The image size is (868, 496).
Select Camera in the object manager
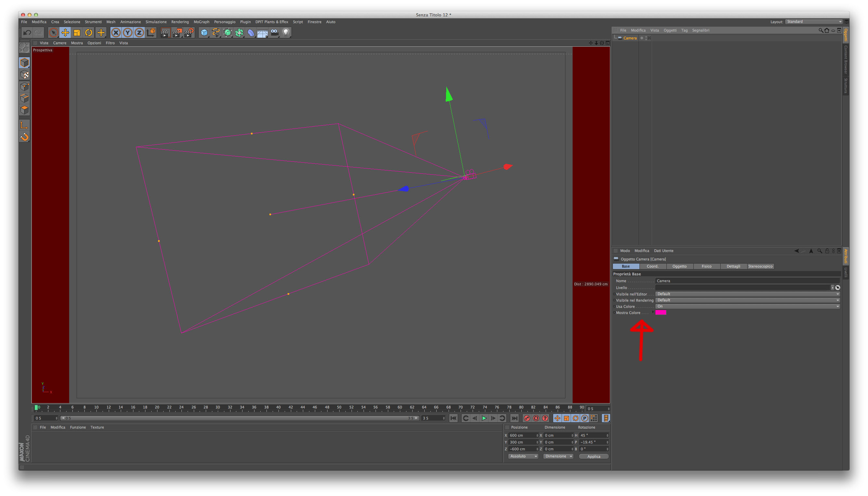[x=630, y=38]
